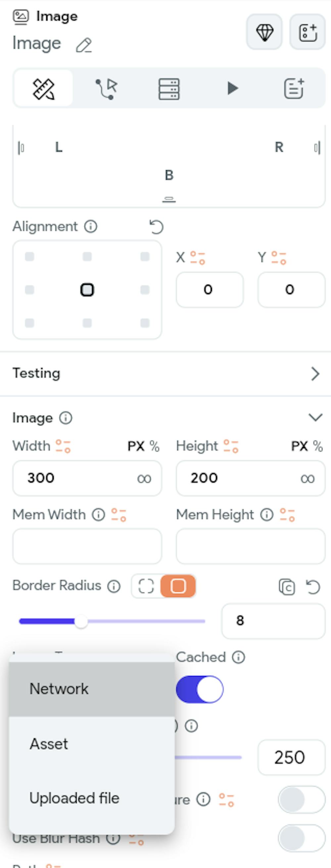The height and width of the screenshot is (868, 331).
Task: Click the Width set-from-variable icon
Action: pyautogui.click(x=63, y=446)
